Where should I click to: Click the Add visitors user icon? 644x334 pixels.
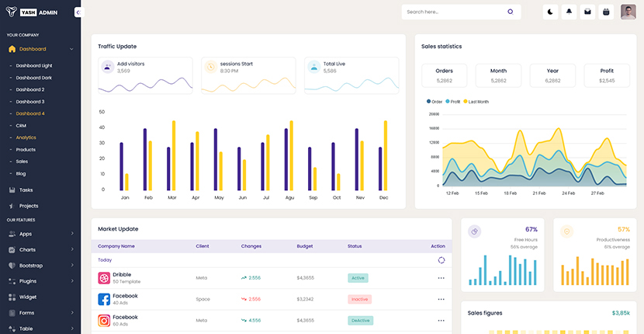[108, 67]
